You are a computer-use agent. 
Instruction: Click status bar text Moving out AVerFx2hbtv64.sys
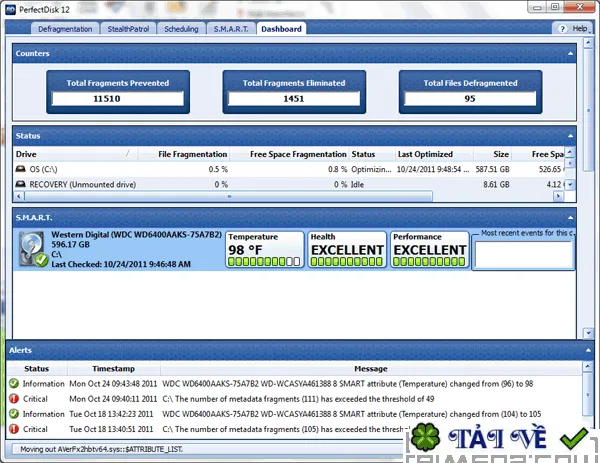click(101, 449)
